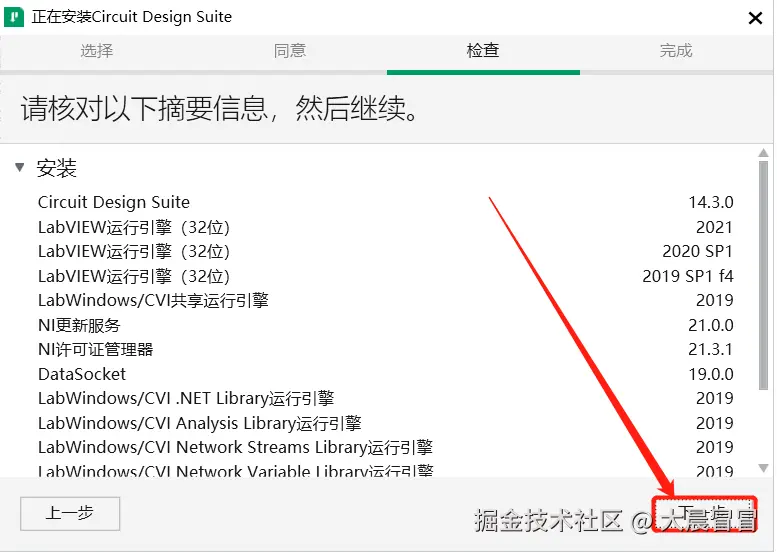Click version 21.3.1 value
The width and height of the screenshot is (777, 552).
pos(711,349)
